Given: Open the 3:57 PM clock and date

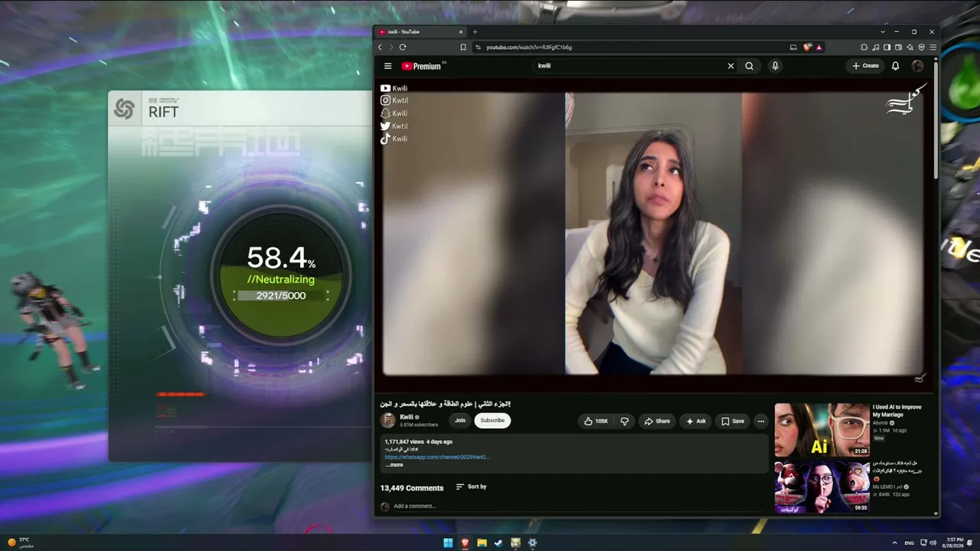Looking at the screenshot, I should [x=953, y=543].
